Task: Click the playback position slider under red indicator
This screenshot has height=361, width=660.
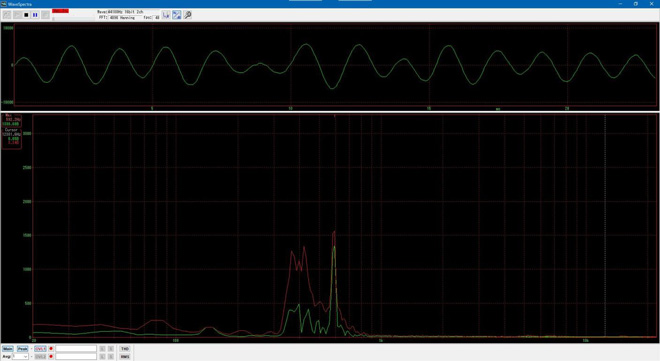Action: [x=73, y=18]
